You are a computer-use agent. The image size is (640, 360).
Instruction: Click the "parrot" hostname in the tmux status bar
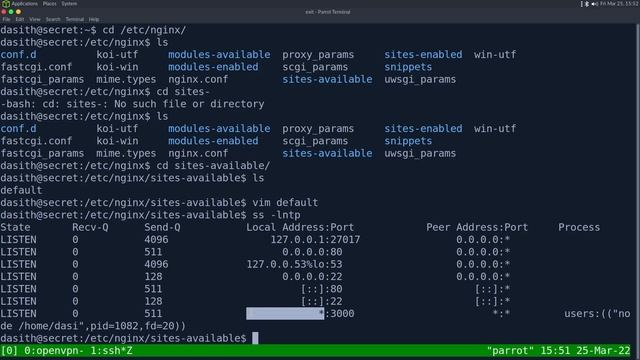click(x=510, y=351)
